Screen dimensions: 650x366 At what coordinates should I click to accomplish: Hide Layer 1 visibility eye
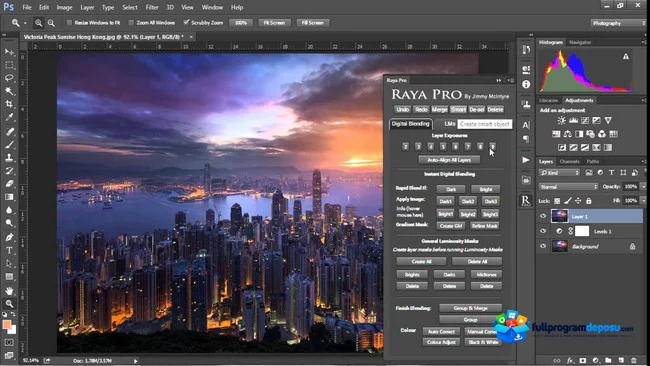click(x=543, y=216)
